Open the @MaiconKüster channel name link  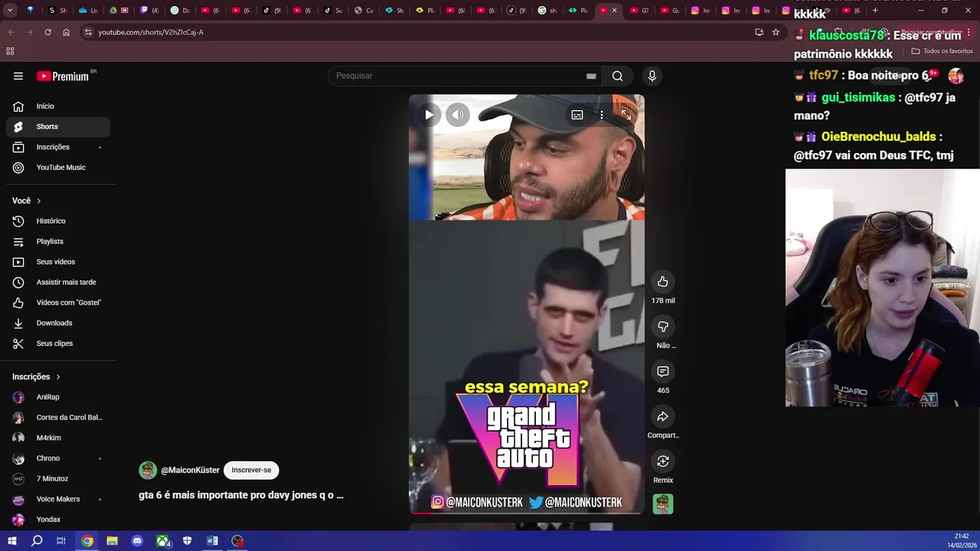pyautogui.click(x=190, y=470)
